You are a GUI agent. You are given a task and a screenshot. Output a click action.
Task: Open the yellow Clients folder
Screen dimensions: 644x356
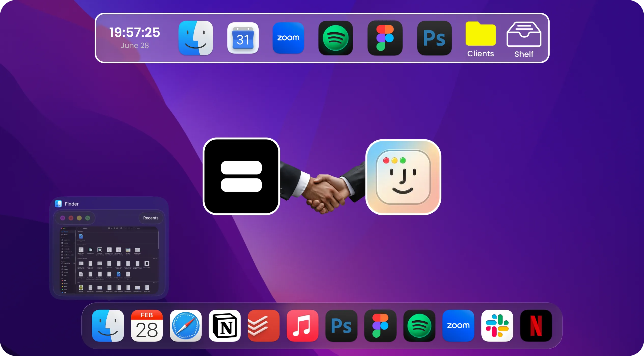pos(480,39)
